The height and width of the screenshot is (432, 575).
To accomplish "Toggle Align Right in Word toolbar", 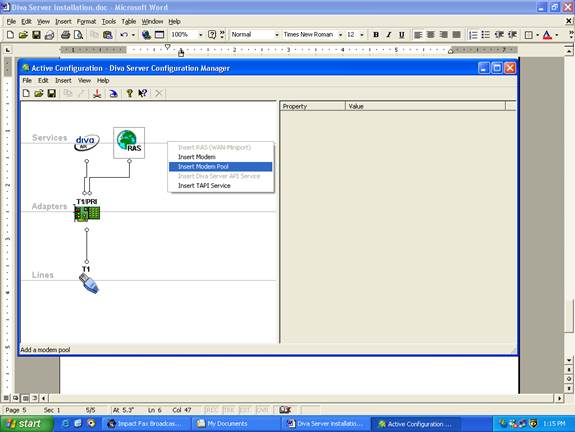I will pyautogui.click(x=443, y=35).
